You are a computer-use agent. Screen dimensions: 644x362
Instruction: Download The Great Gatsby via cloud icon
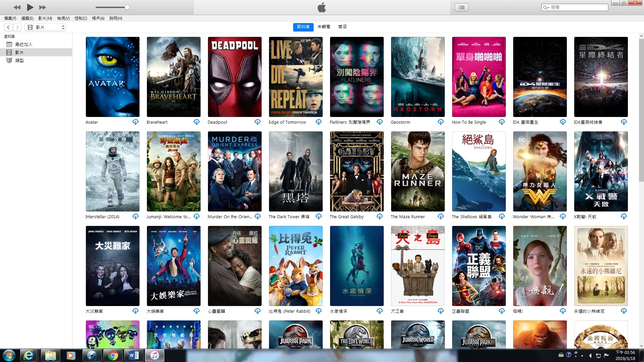click(x=380, y=217)
